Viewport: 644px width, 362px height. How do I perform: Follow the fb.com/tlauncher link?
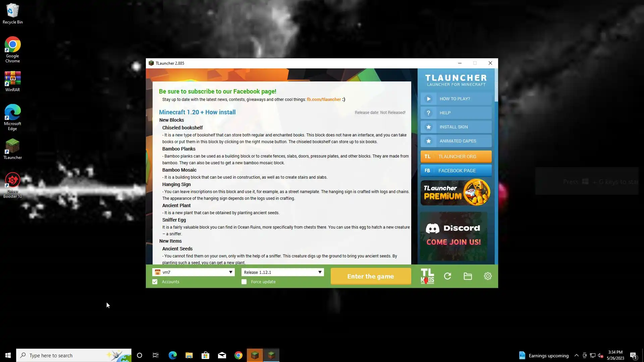[324, 100]
